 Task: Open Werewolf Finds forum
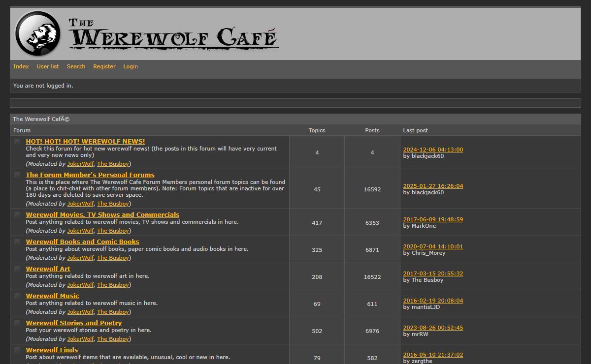(52, 350)
